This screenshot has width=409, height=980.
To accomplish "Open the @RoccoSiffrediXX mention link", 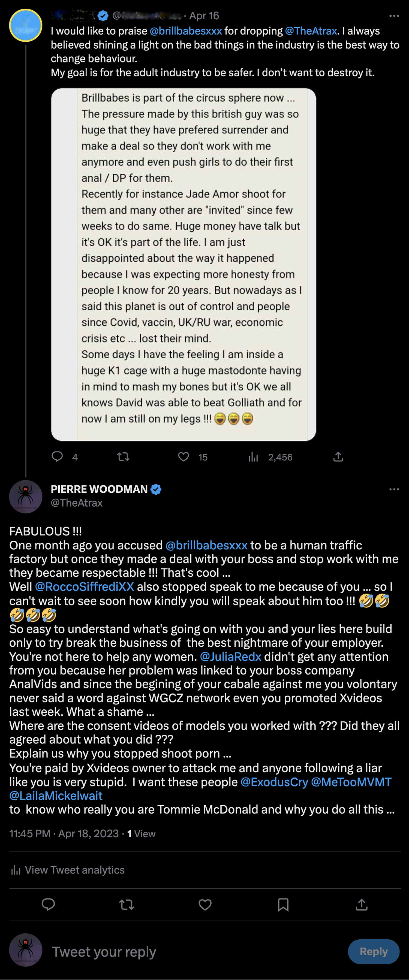I will tap(84, 587).
